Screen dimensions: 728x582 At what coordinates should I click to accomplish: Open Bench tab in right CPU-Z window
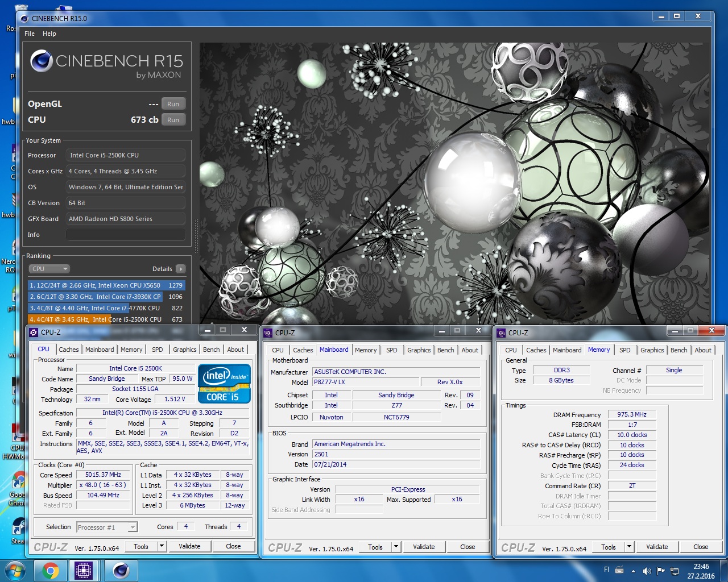(x=679, y=350)
